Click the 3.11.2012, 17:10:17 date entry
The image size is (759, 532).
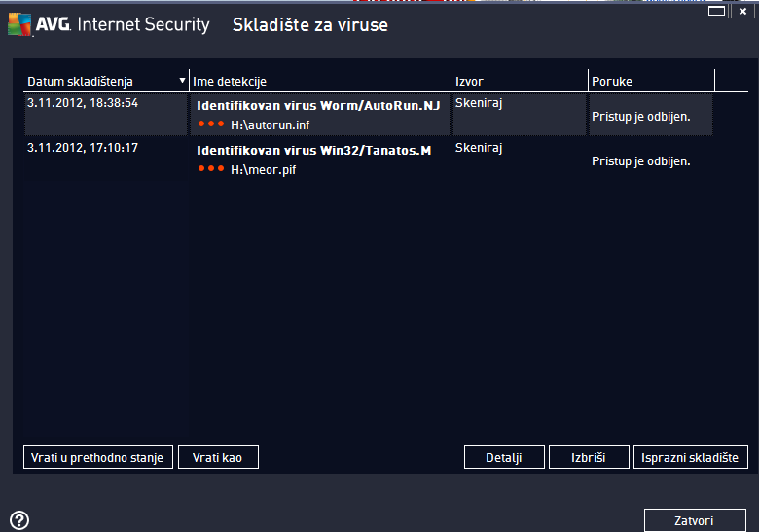(83, 148)
